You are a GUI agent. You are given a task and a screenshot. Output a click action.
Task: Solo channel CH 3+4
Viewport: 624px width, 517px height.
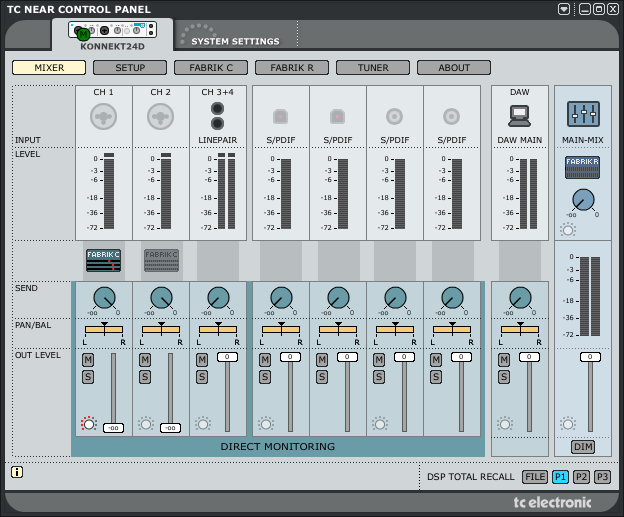(202, 377)
